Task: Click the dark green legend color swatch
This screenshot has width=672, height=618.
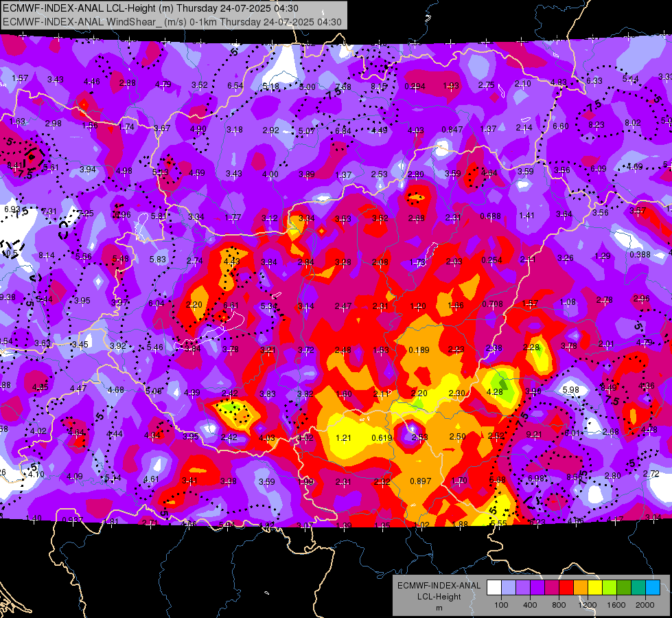Action: pos(624,587)
